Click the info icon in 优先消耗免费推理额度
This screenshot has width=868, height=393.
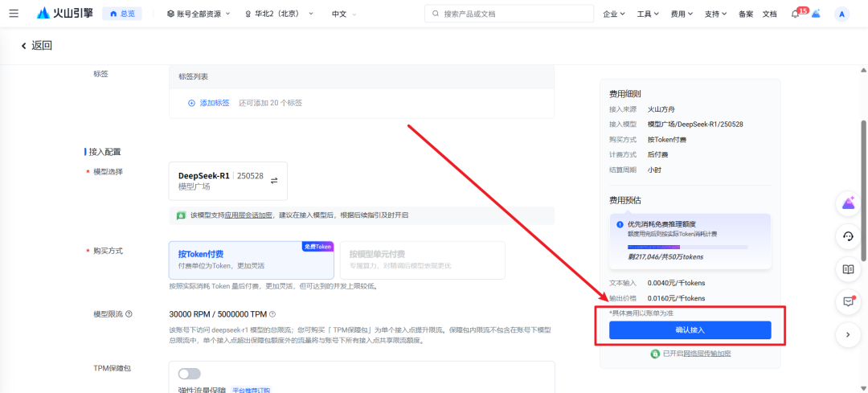(620, 224)
